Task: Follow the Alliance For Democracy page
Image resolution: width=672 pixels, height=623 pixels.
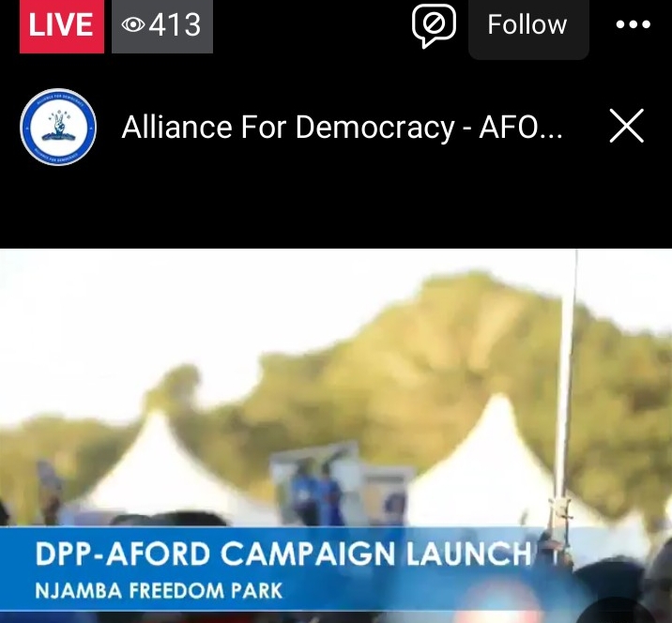Action: (x=528, y=26)
